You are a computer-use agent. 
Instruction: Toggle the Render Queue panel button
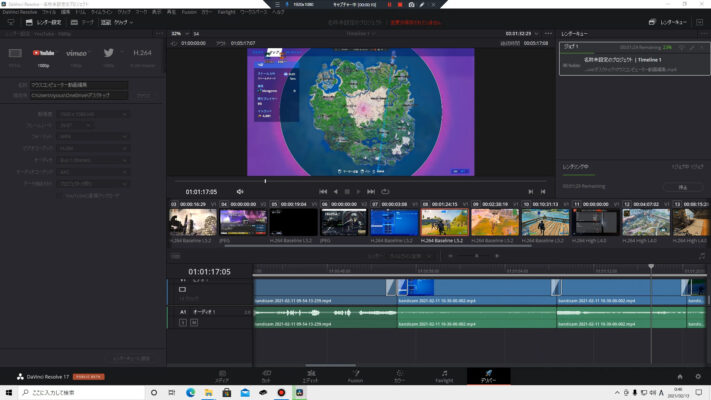(x=667, y=22)
